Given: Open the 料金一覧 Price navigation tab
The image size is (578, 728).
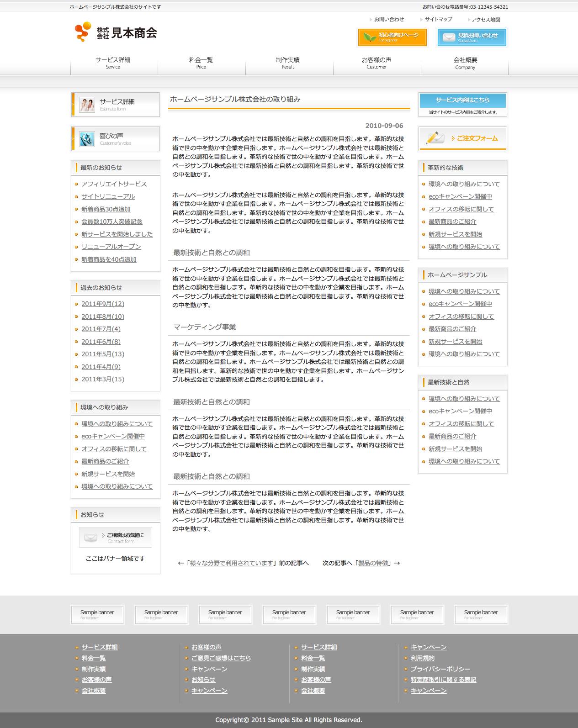Looking at the screenshot, I should (x=201, y=63).
